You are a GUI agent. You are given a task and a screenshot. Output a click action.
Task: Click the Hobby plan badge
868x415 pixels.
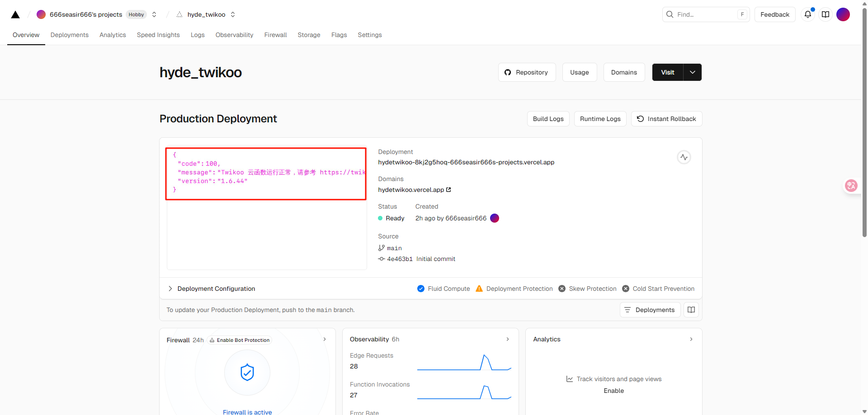pyautogui.click(x=136, y=14)
